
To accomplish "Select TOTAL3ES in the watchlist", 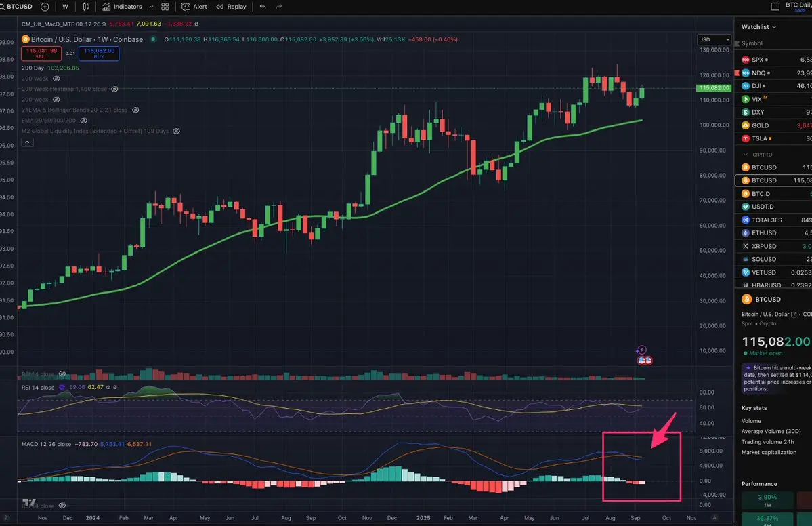I will pyautogui.click(x=773, y=220).
